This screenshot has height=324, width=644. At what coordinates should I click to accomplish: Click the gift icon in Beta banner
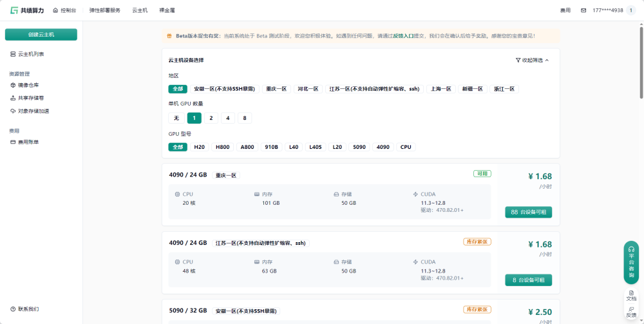(169, 36)
